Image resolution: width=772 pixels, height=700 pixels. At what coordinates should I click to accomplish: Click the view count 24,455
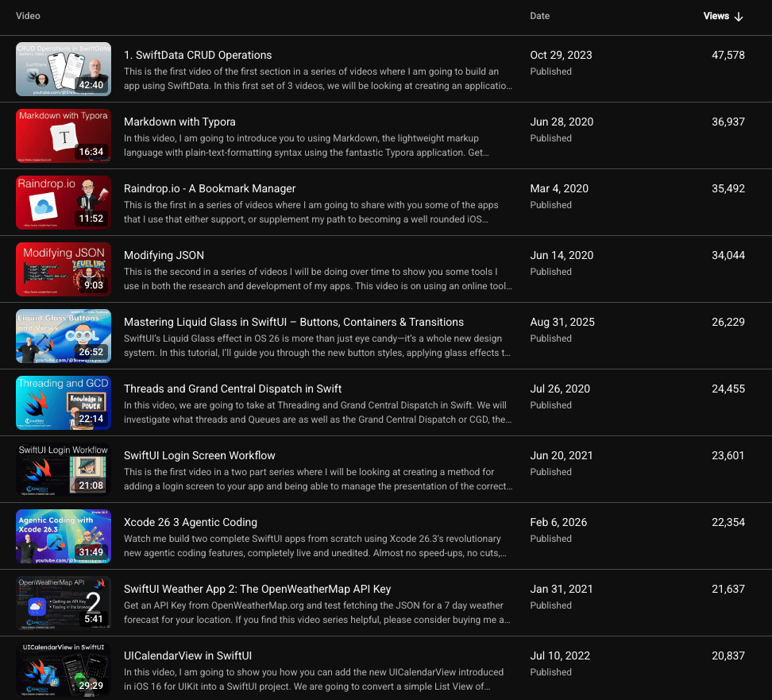728,389
